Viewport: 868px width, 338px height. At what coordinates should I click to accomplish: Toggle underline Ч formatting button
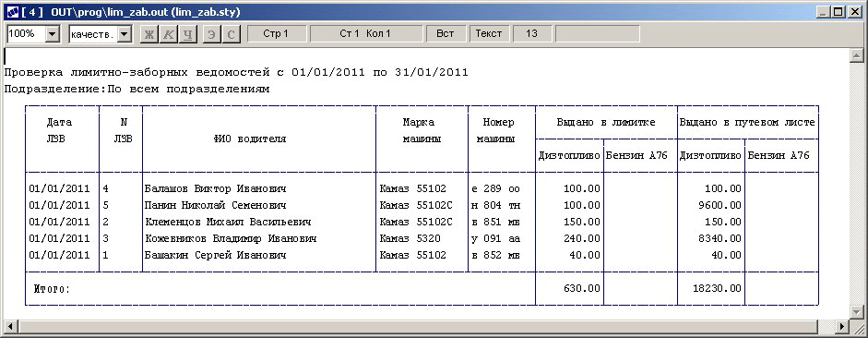(188, 34)
